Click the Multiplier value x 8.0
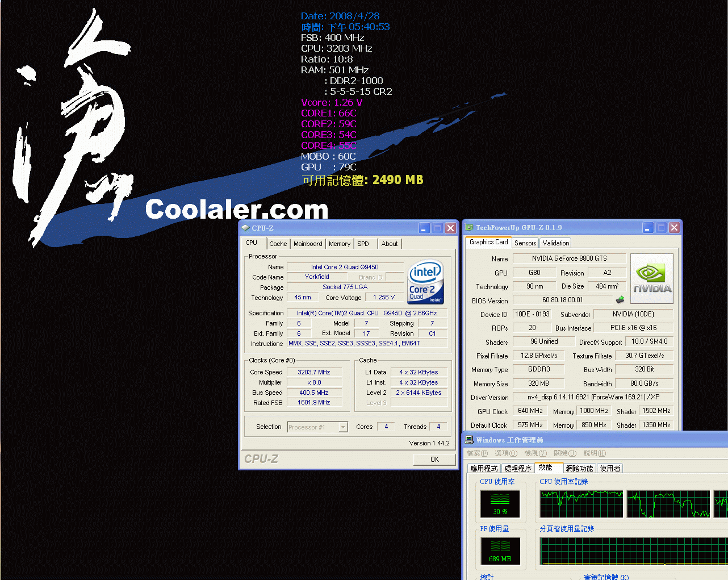 314,382
